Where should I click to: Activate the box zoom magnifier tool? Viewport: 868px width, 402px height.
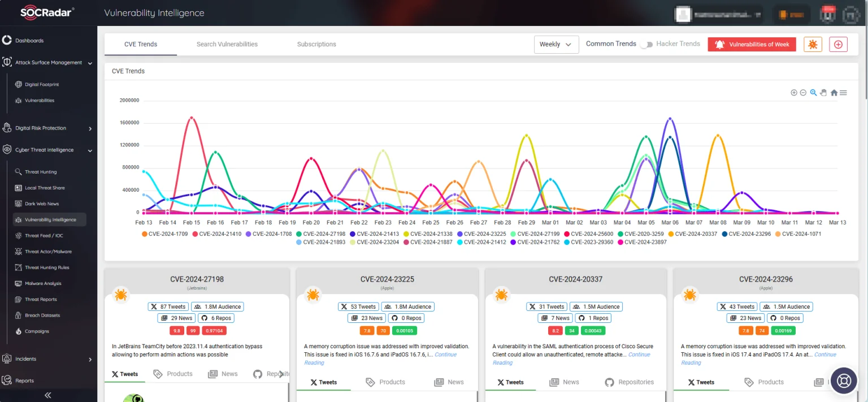point(813,92)
